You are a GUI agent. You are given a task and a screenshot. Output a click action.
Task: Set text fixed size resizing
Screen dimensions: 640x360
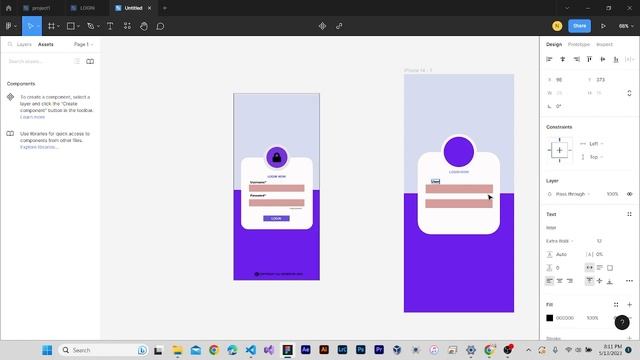(x=610, y=268)
